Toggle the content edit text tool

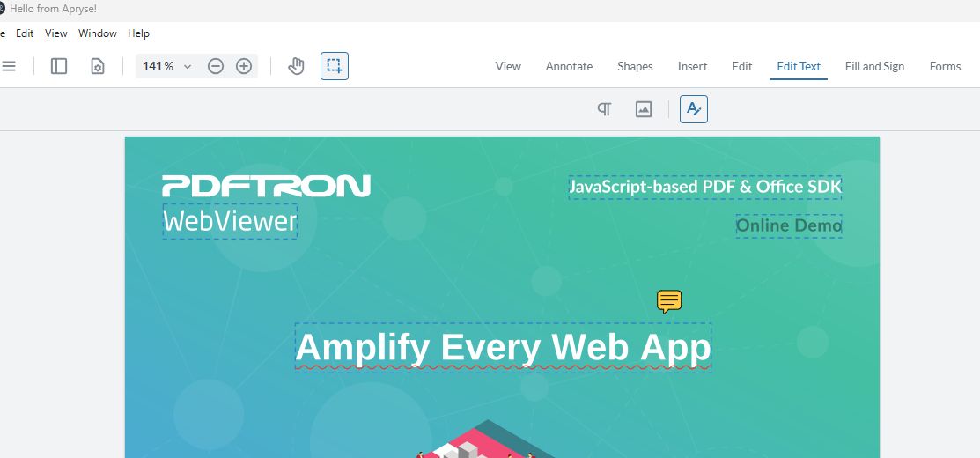point(694,109)
